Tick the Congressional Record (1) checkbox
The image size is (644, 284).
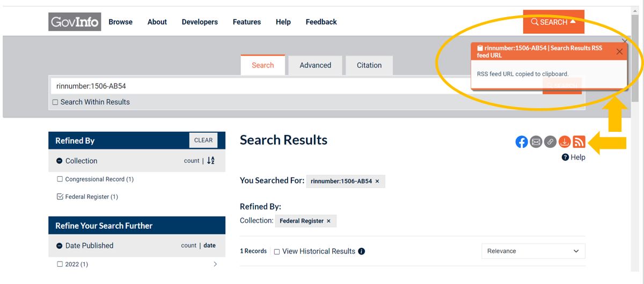click(60, 180)
